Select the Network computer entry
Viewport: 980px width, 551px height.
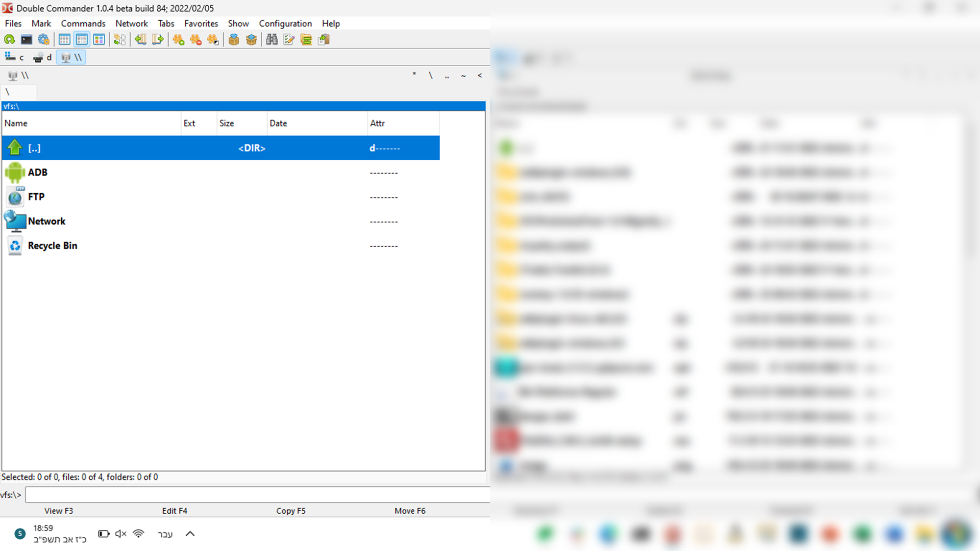(221, 222)
